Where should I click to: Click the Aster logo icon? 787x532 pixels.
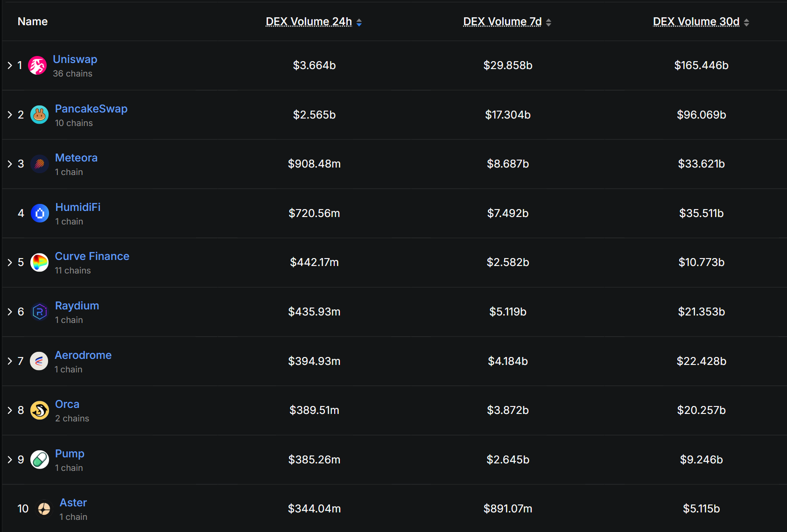44,509
